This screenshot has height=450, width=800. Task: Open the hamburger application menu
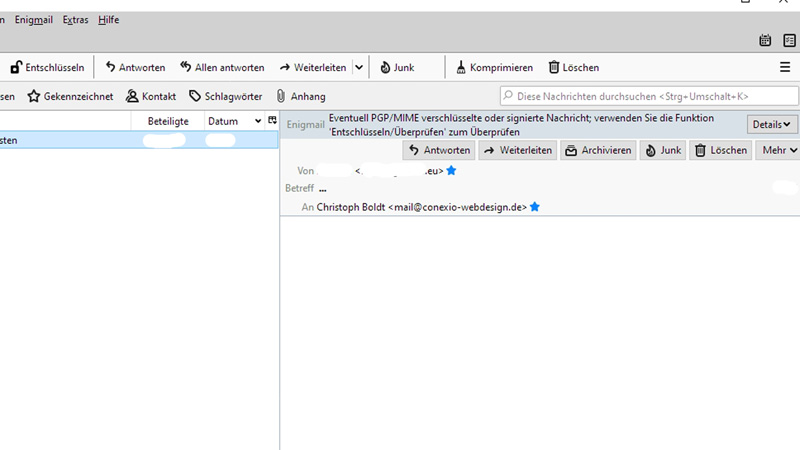[785, 67]
